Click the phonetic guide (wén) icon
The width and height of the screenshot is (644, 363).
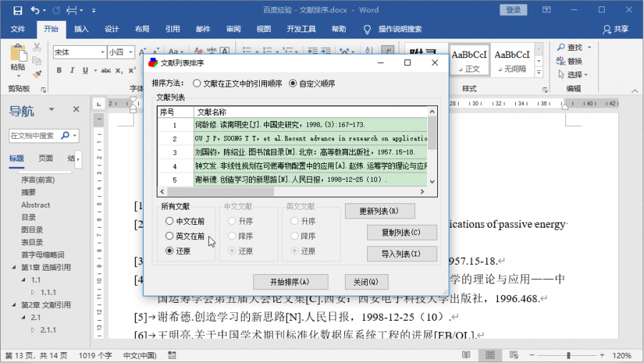point(212,51)
